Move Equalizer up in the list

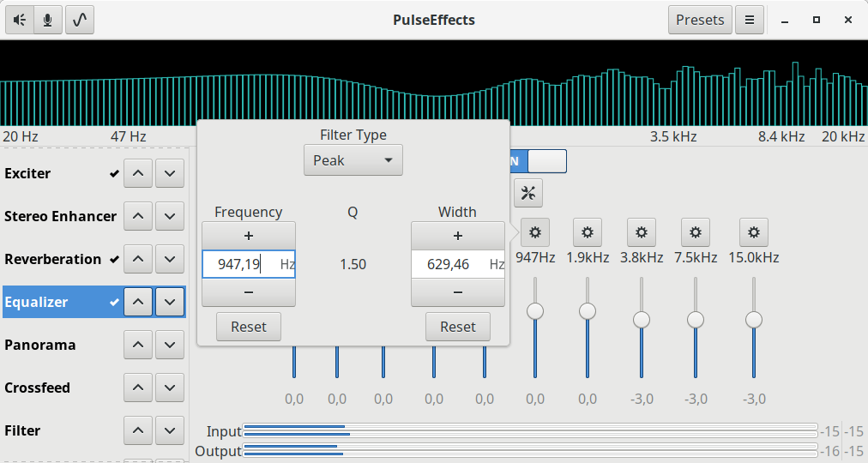pos(138,302)
